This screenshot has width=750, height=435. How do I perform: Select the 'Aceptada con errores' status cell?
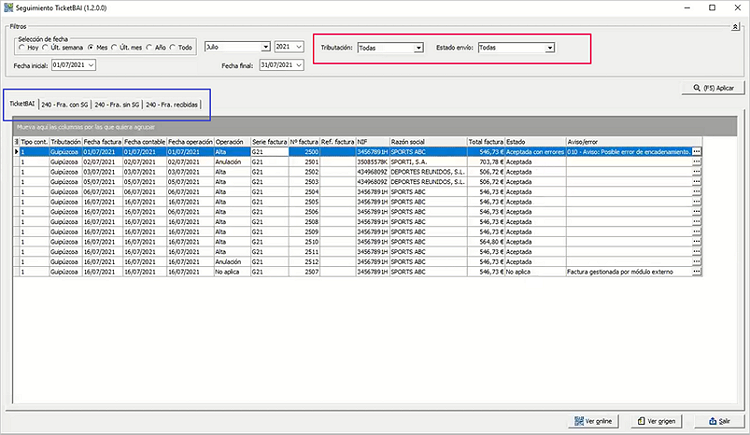coord(535,152)
